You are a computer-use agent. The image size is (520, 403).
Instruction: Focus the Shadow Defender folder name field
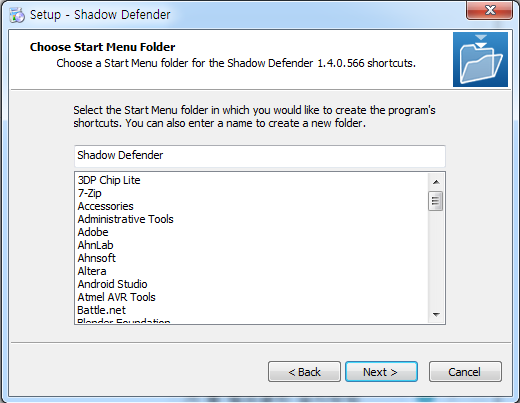point(260,156)
